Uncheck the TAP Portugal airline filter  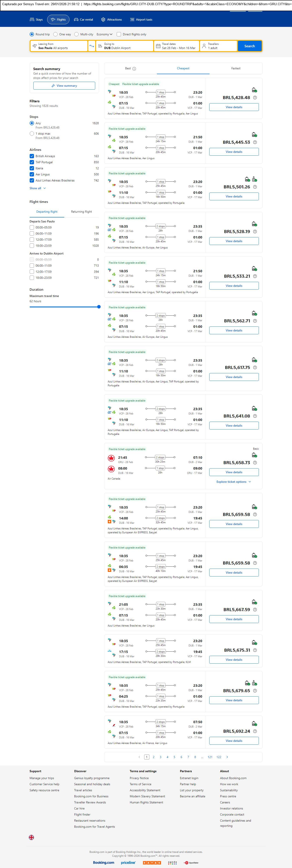tap(32, 162)
